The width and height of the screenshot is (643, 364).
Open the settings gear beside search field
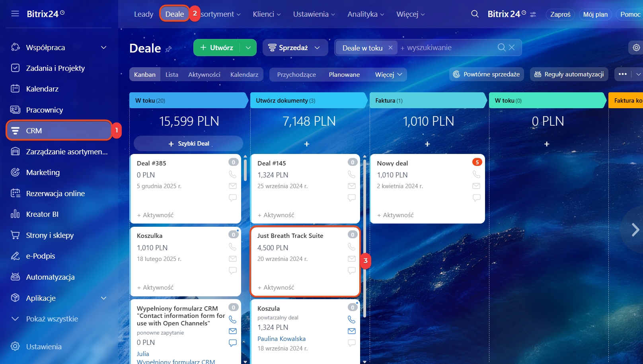[636, 48]
